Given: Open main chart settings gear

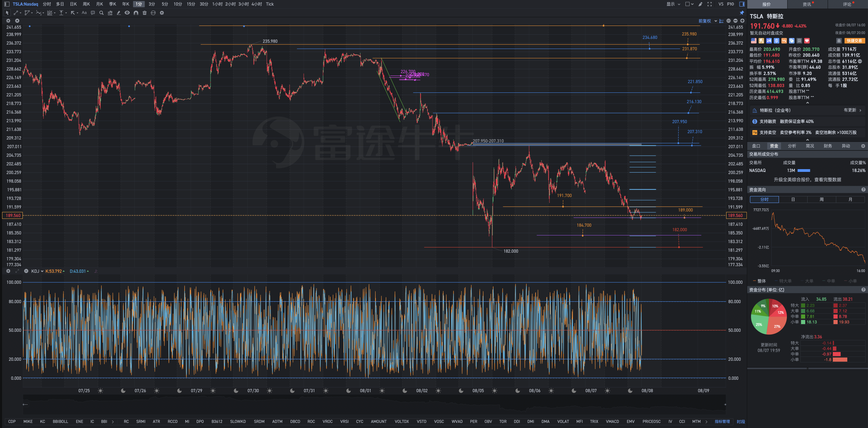Looking at the screenshot, I should tap(8, 21).
